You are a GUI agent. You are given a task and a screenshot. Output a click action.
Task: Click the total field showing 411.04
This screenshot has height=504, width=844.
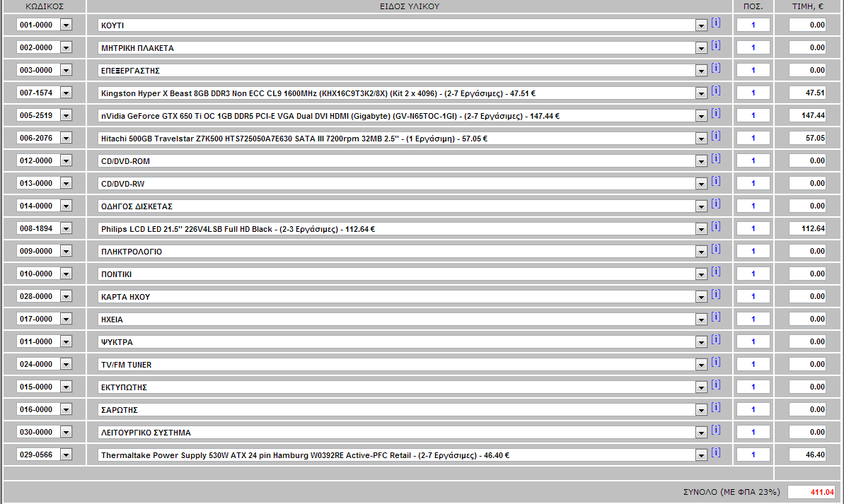(811, 491)
